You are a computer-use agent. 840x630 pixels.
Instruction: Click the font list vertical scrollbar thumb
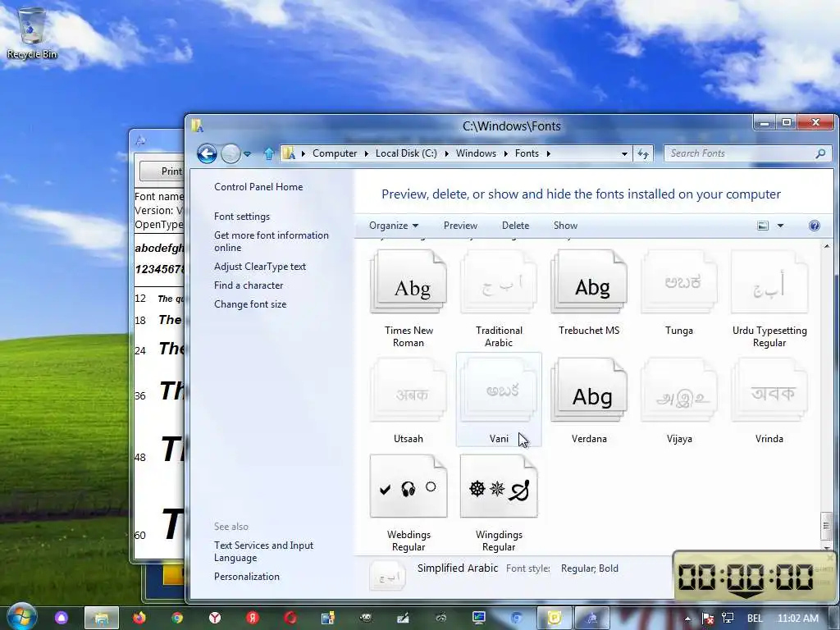click(x=827, y=526)
